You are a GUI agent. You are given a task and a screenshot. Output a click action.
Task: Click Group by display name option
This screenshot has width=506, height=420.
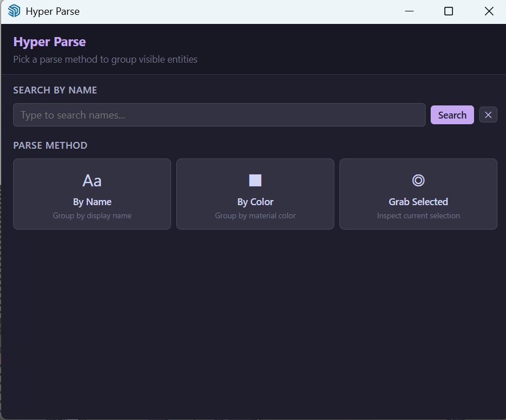pyautogui.click(x=92, y=215)
